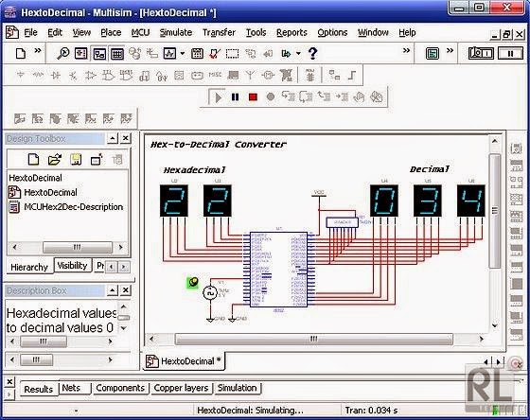Open the Options menu
530x420 pixels.
point(332,32)
